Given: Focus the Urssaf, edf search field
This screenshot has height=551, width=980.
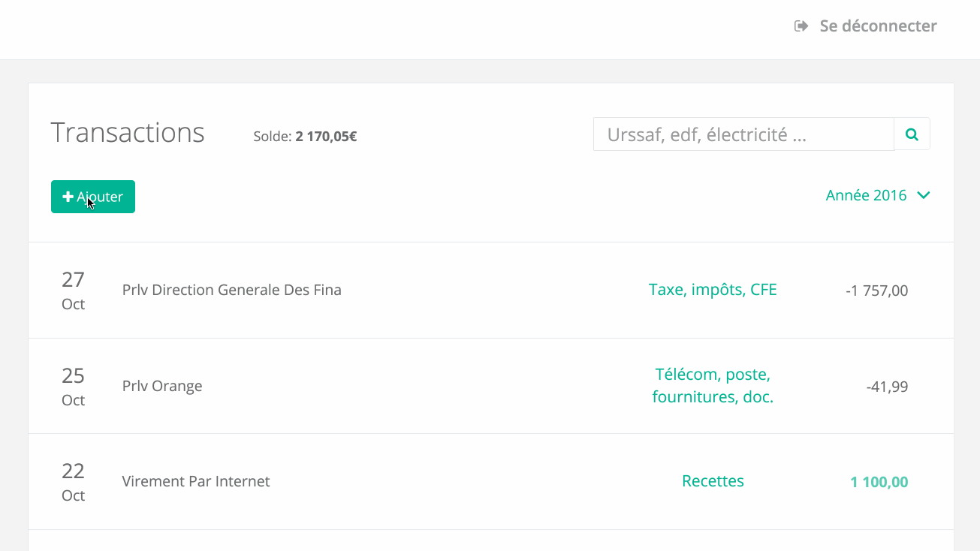Looking at the screenshot, I should click(x=743, y=134).
